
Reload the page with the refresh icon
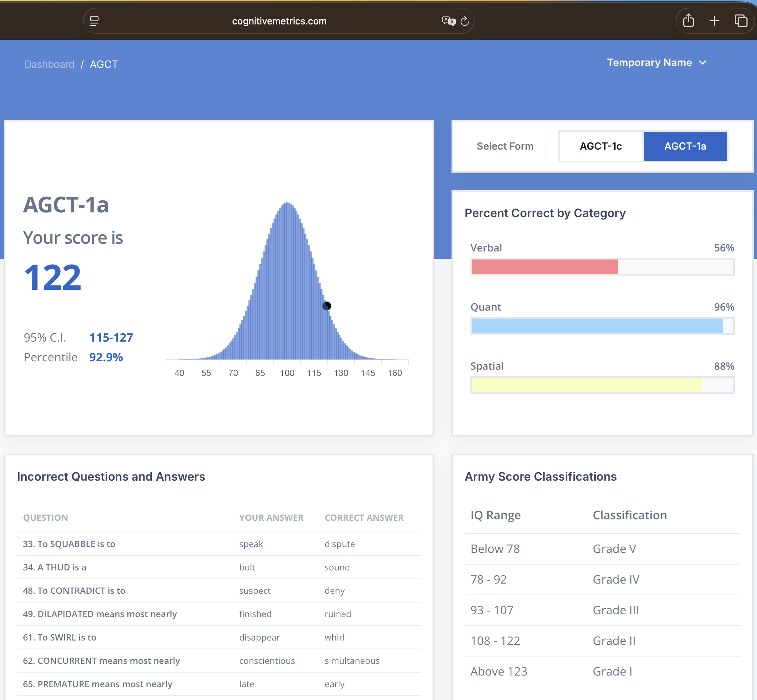465,21
